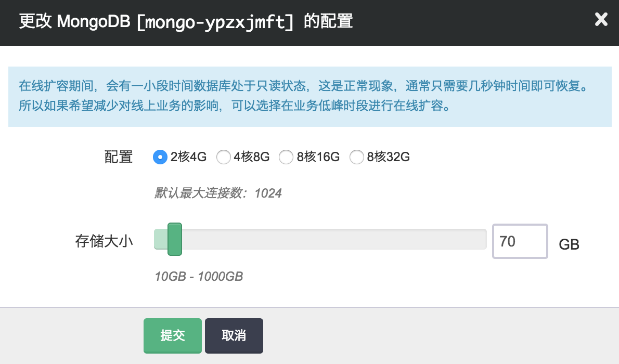
Task: Click the 配置 field label
Action: tap(119, 157)
